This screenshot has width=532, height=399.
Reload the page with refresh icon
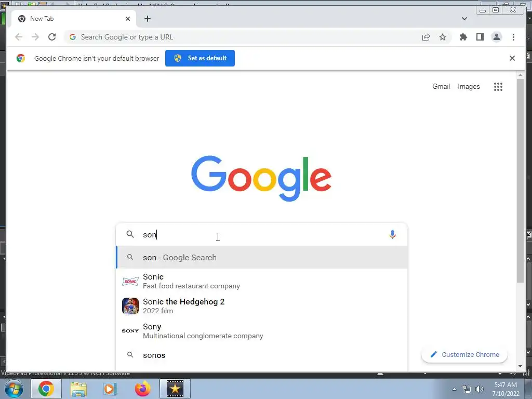(52, 37)
